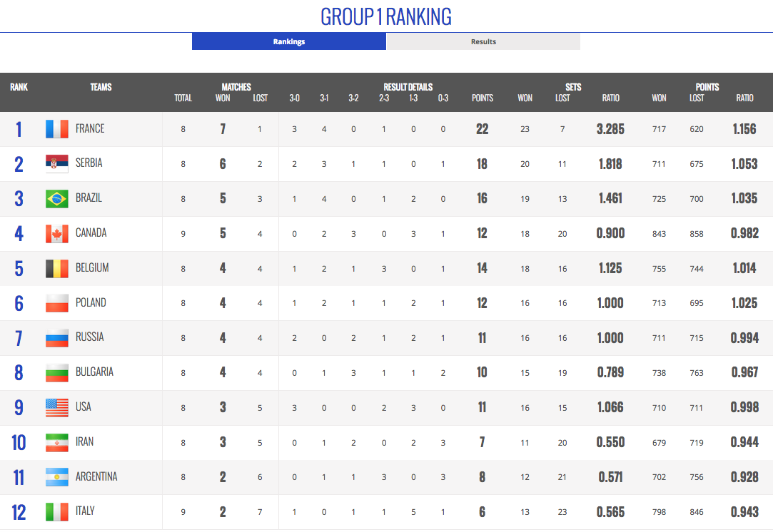
Task: Open the ARGENTINA team name link
Action: click(96, 476)
